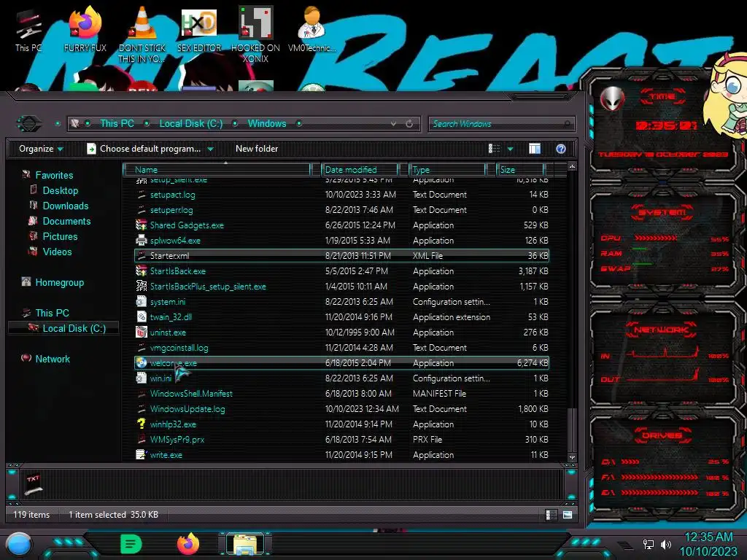Screen dimensions: 747x560
Task: Sort by Size column header
Action: click(x=520, y=169)
